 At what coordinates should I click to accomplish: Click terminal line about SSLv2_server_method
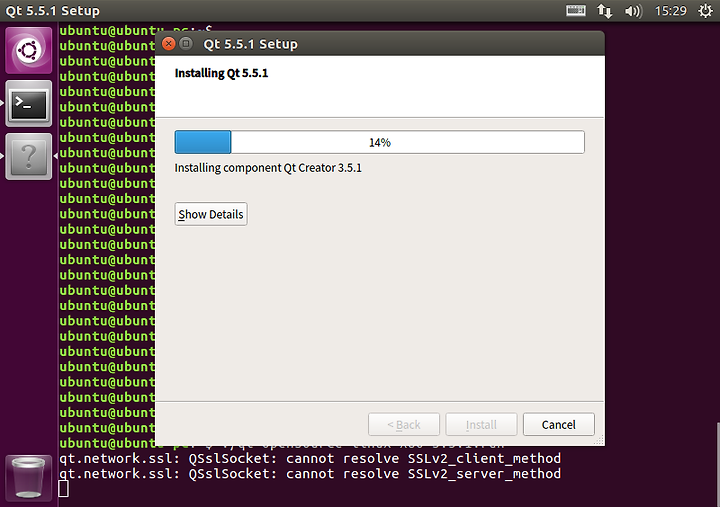click(x=310, y=473)
